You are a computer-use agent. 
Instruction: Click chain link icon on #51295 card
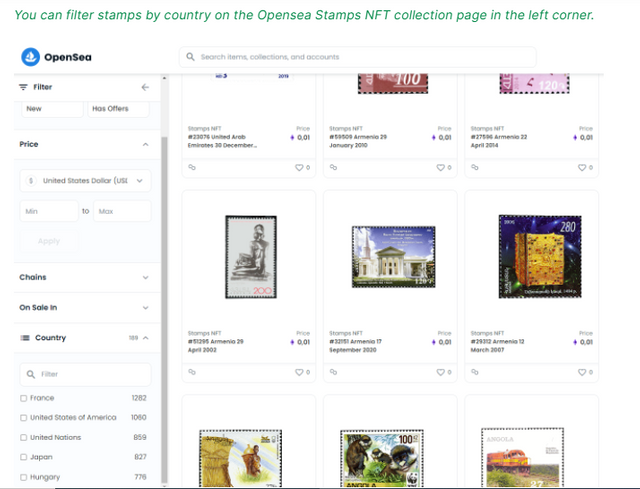(192, 371)
